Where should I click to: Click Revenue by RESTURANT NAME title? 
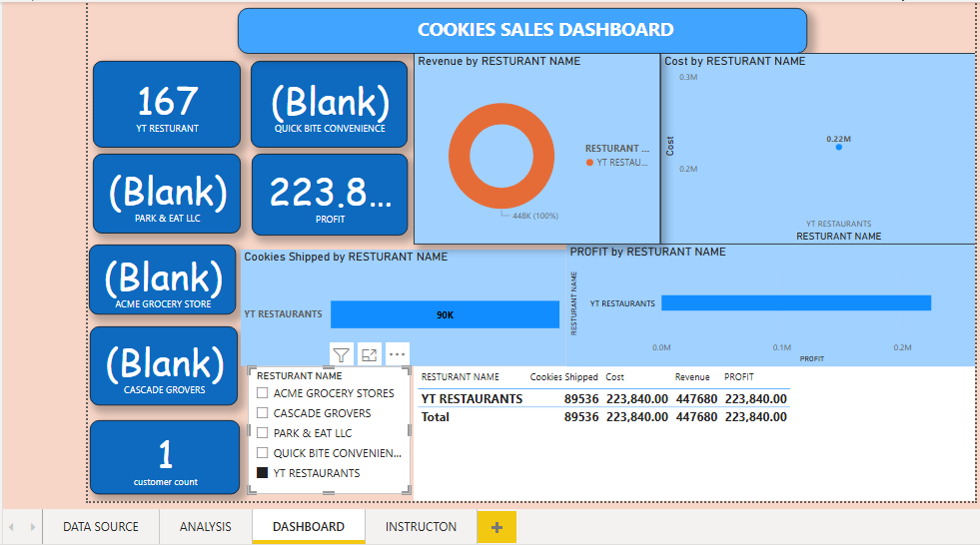click(x=498, y=61)
